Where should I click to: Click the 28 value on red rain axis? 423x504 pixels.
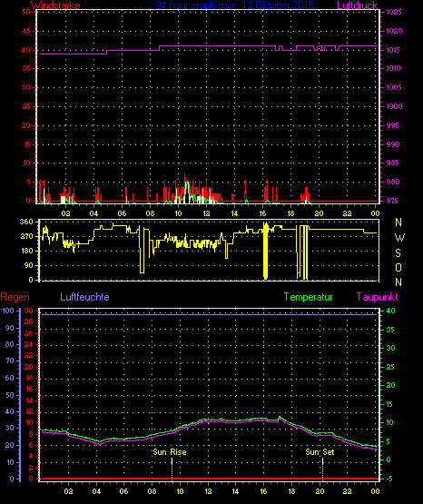pyautogui.click(x=29, y=321)
